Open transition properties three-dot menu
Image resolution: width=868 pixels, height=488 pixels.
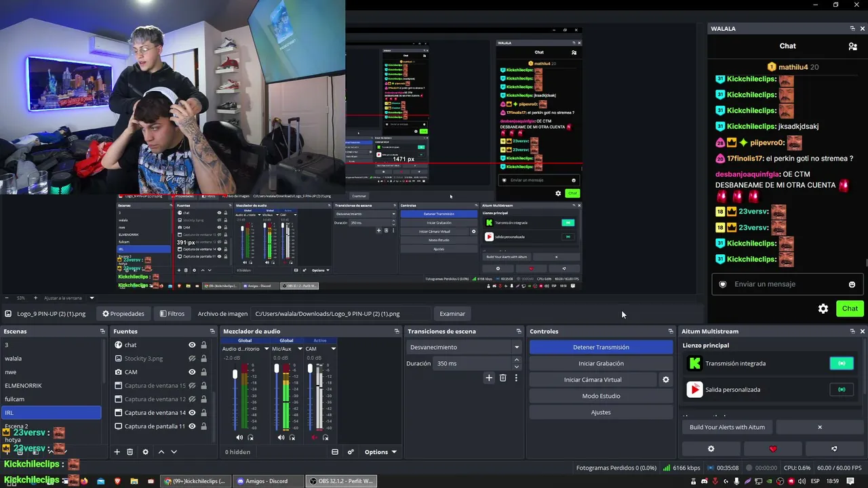click(516, 378)
